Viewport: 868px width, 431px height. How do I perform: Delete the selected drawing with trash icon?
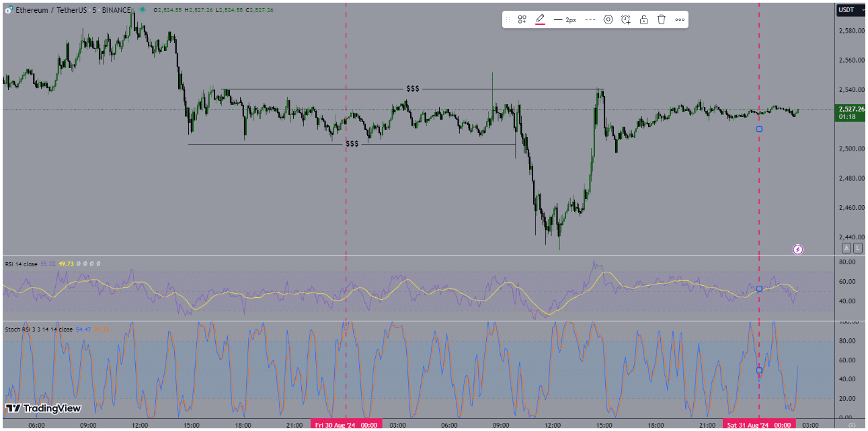pyautogui.click(x=661, y=19)
